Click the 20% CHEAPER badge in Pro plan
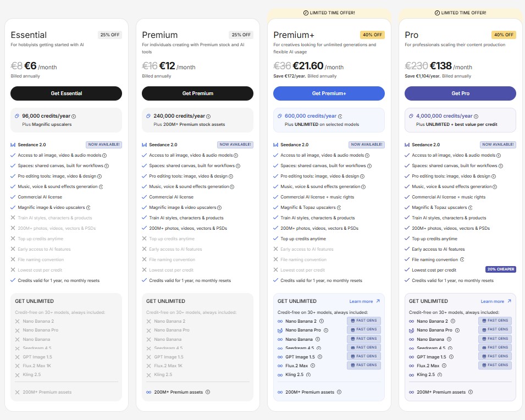Image resolution: width=525 pixels, height=420 pixels. (x=500, y=270)
